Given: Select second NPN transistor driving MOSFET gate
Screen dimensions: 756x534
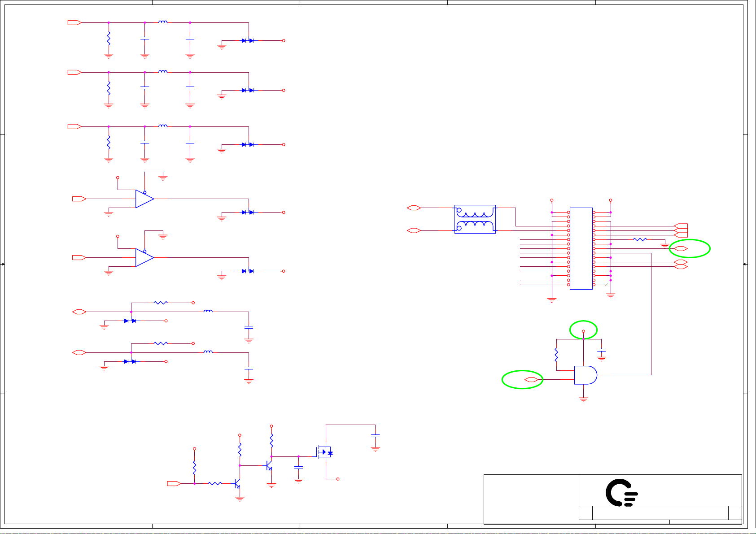Looking at the screenshot, I should tap(269, 466).
